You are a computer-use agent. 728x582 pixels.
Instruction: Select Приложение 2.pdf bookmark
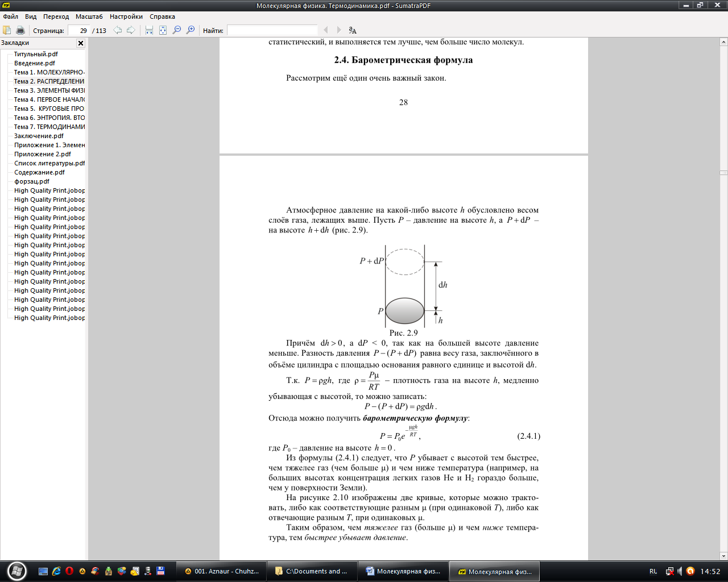43,154
